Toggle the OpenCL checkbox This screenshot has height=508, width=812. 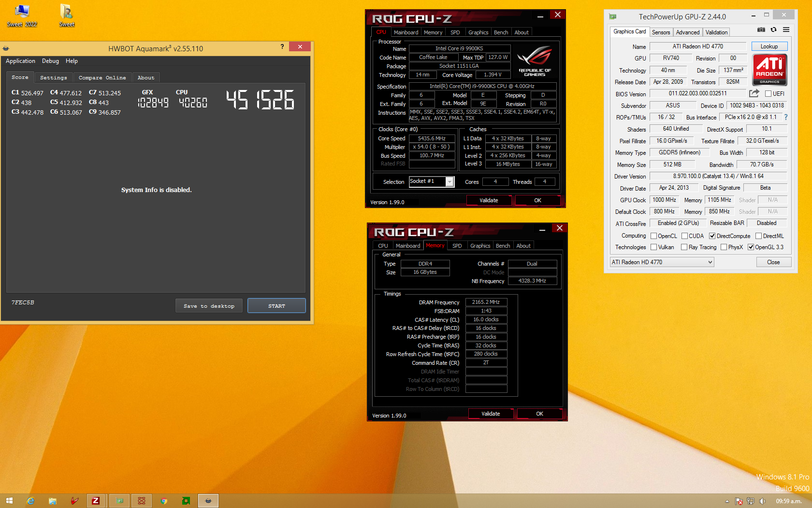[x=653, y=236]
